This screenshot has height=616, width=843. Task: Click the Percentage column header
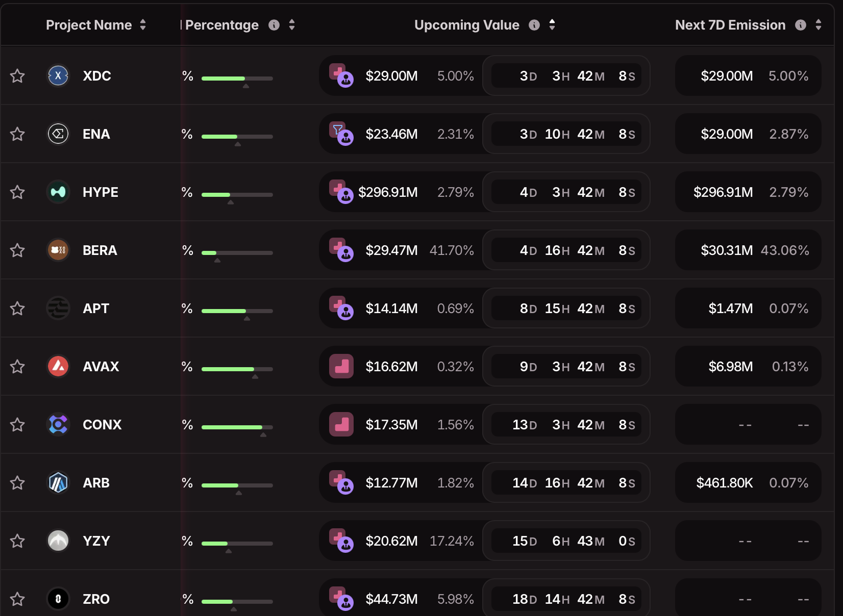pyautogui.click(x=222, y=25)
